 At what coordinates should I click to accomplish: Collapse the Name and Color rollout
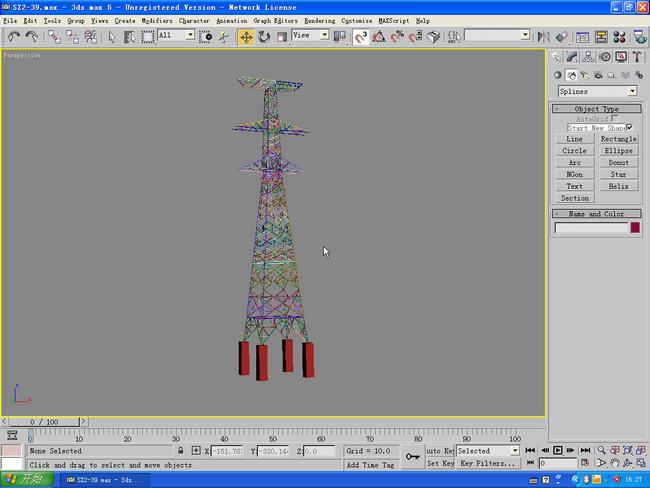click(x=597, y=214)
